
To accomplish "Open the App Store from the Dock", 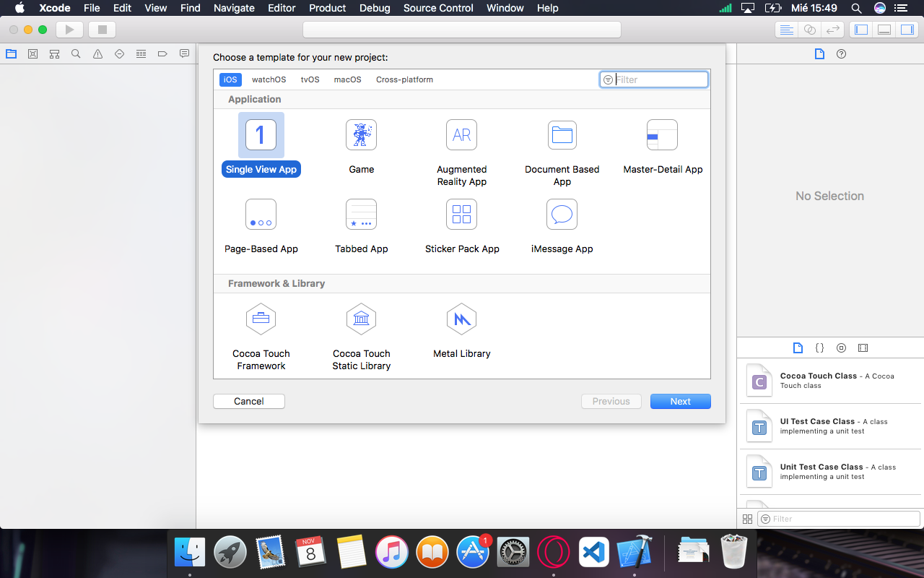I will click(x=473, y=553).
